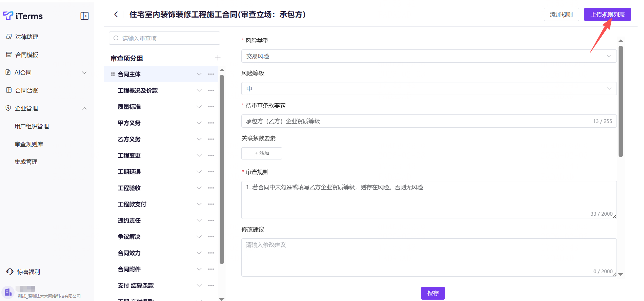Open more options for 工程概况及价款

pyautogui.click(x=211, y=90)
